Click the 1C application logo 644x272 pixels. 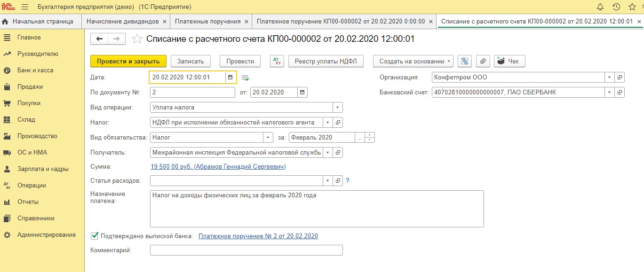pyautogui.click(x=8, y=7)
